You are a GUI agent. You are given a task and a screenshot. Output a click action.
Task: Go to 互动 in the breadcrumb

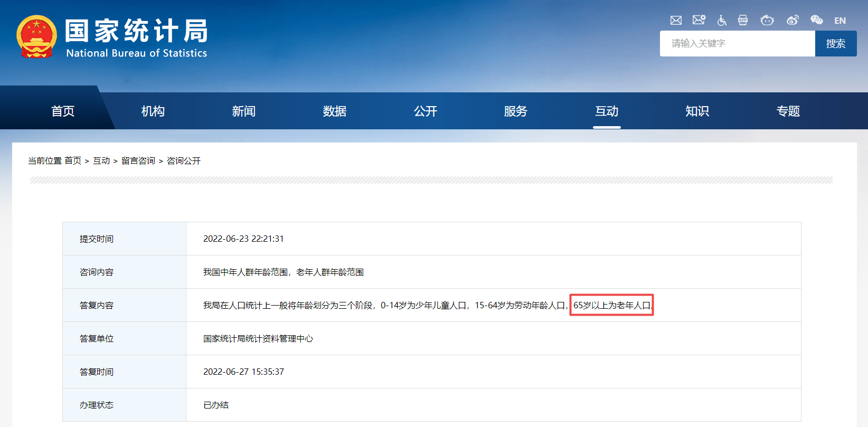[101, 160]
